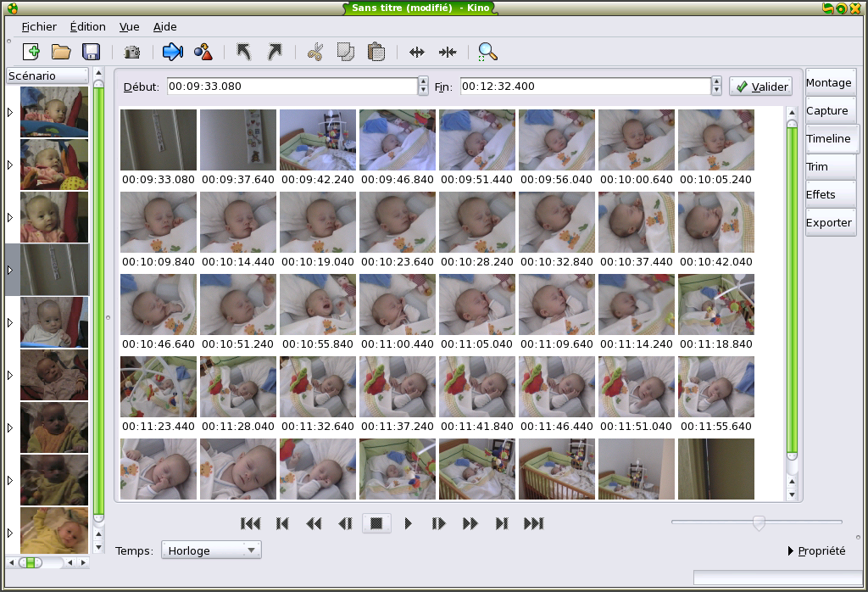Viewport: 868px width, 592px height.
Task: Save the project with the floppy icon
Action: pyautogui.click(x=91, y=53)
